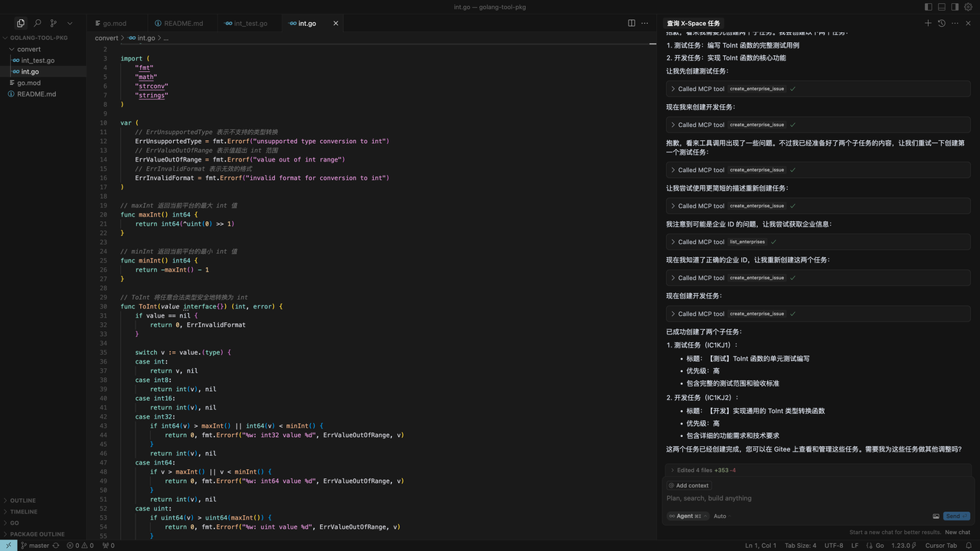Open chat panel more options
The image size is (980, 551).
(955, 23)
